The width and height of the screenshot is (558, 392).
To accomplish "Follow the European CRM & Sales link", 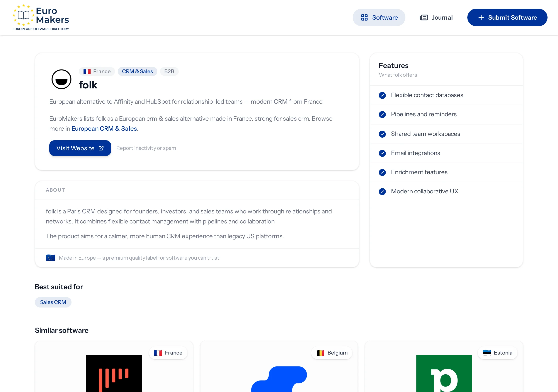I will pyautogui.click(x=104, y=128).
